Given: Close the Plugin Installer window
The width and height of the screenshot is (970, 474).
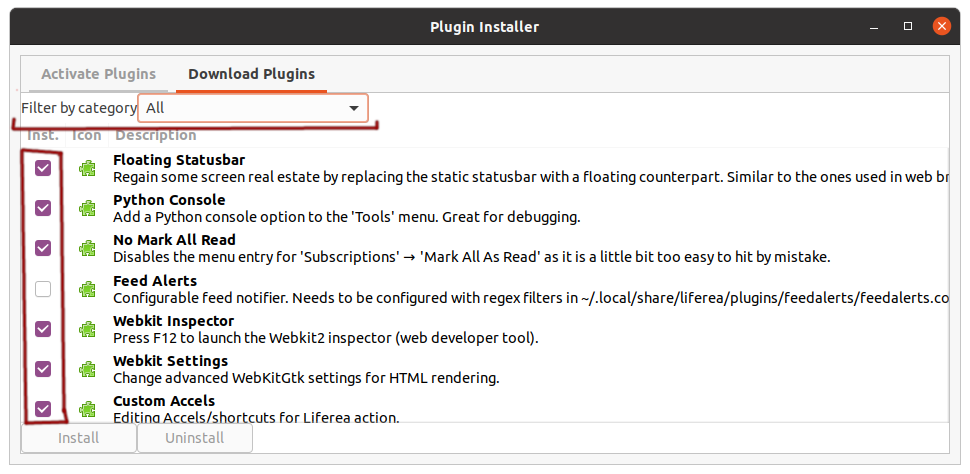Looking at the screenshot, I should pos(942,27).
